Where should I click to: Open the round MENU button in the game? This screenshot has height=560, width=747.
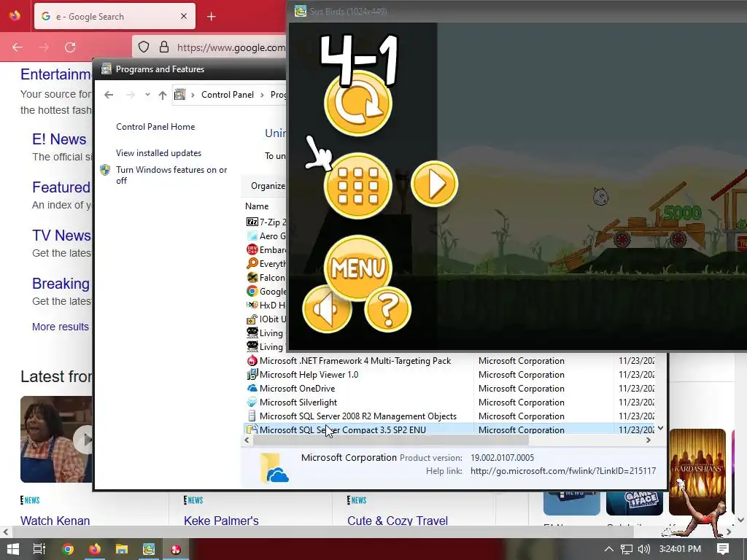point(357,268)
